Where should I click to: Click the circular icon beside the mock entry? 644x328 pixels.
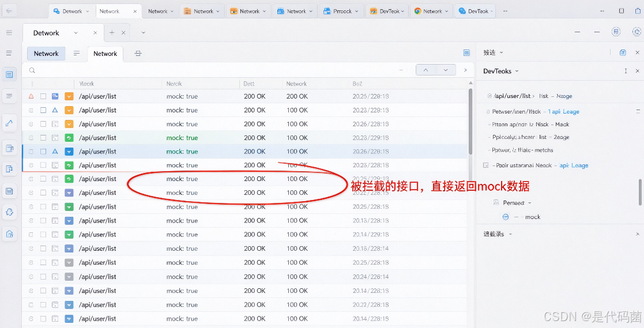click(506, 217)
